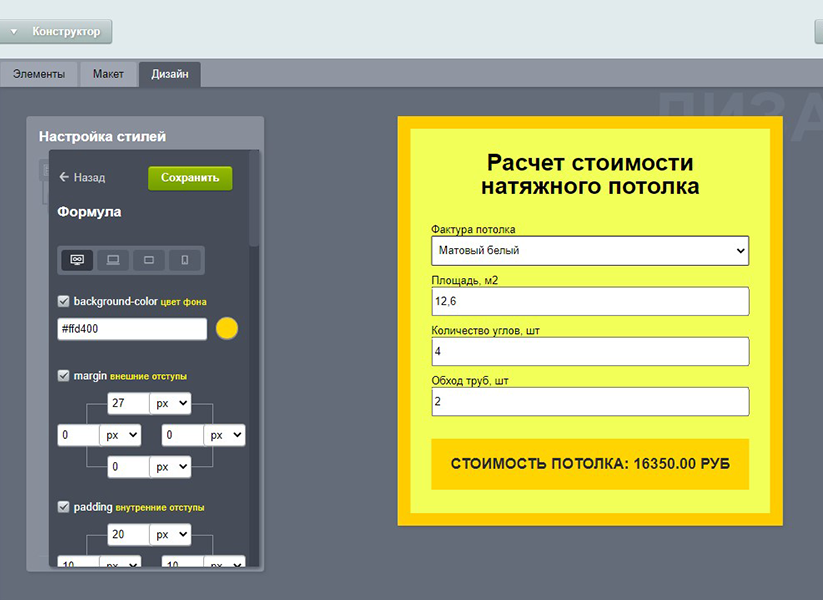This screenshot has height=600, width=823.
Task: Open the Фактура потолка dropdown
Action: [x=590, y=250]
